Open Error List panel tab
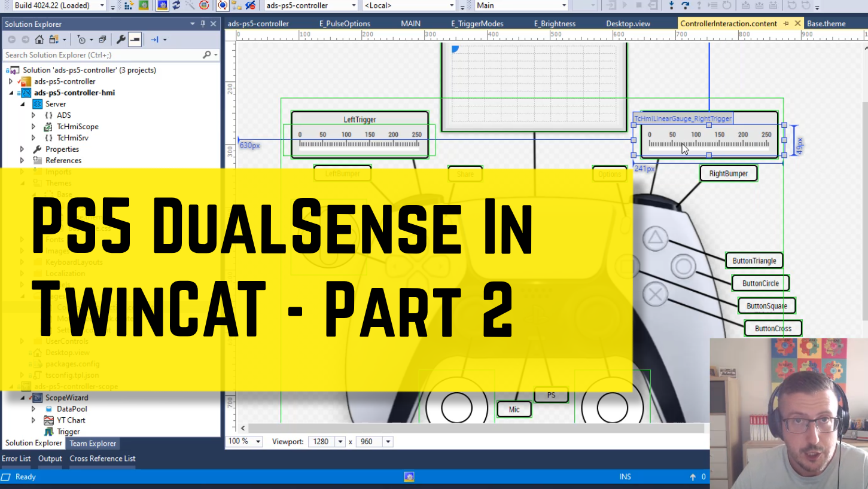 pyautogui.click(x=16, y=459)
